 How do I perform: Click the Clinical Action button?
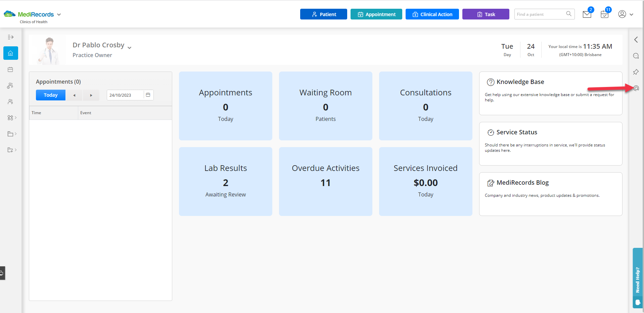(x=432, y=14)
